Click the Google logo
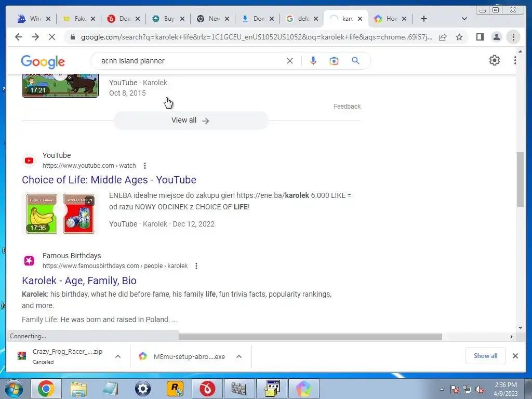 click(43, 62)
